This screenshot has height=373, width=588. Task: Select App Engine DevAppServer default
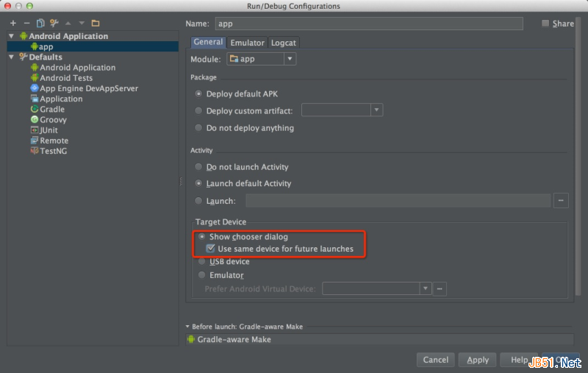tap(84, 88)
